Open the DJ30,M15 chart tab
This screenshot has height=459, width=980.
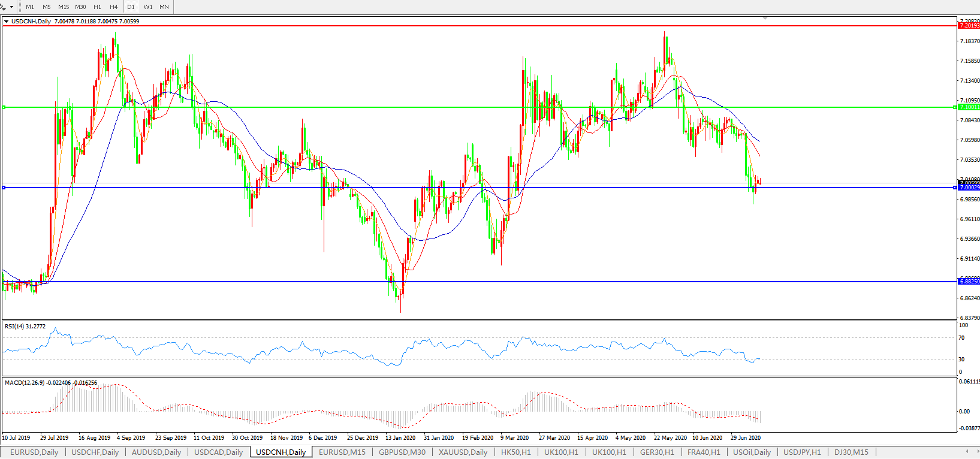851,452
